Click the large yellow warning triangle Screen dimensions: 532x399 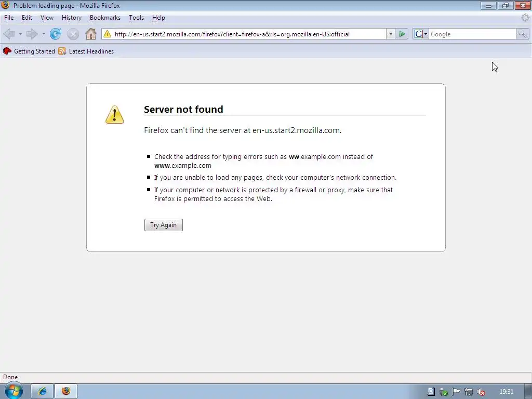pos(115,115)
